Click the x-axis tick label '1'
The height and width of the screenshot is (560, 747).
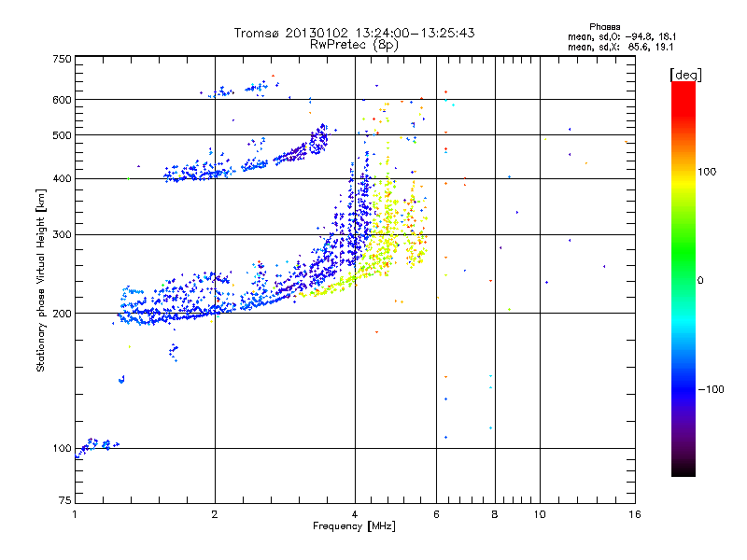coord(75,514)
